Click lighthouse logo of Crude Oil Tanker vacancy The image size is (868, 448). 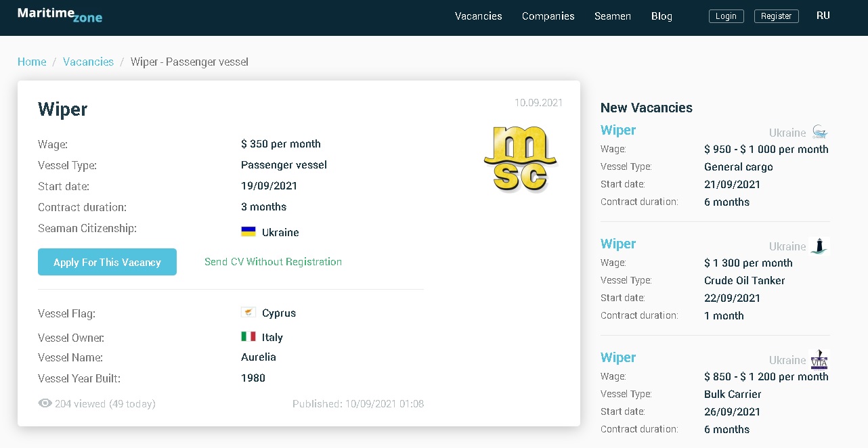(x=819, y=246)
